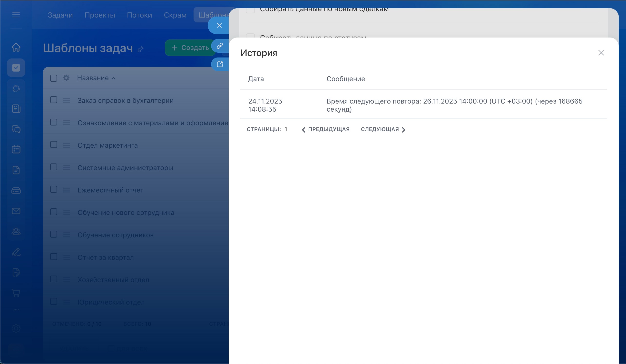Click the copy link icon button
Viewport: 626px width, 364px height.
(220, 46)
